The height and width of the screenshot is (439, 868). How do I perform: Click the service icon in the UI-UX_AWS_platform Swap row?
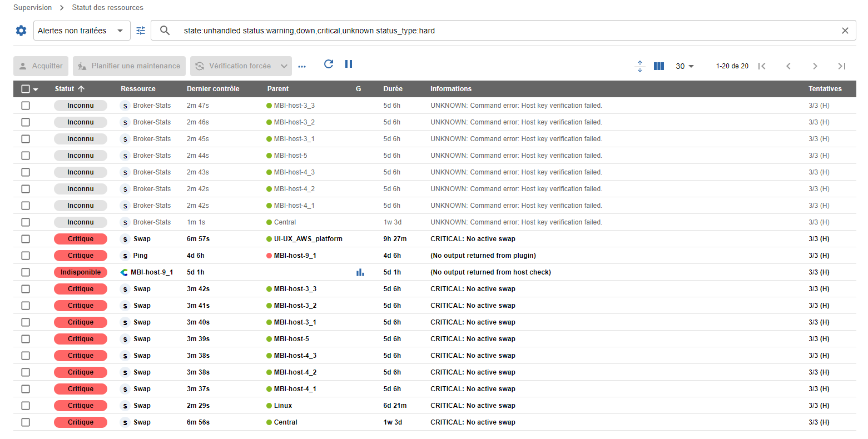click(x=125, y=239)
